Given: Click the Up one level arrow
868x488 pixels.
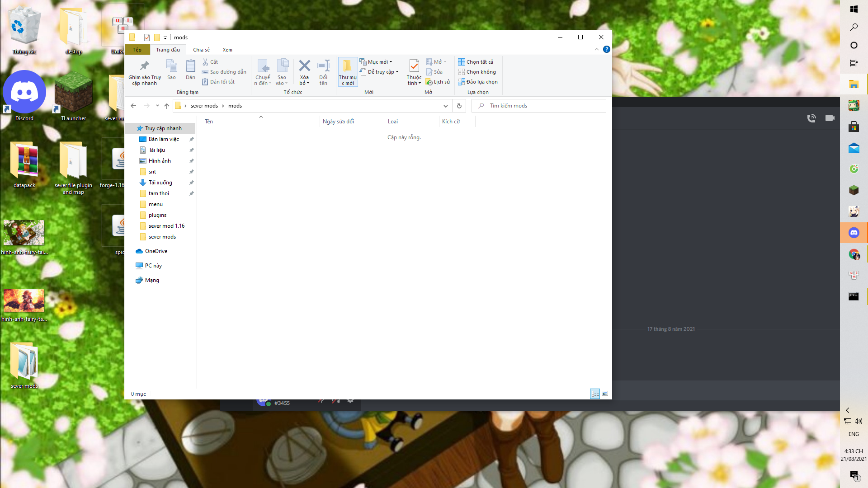Looking at the screenshot, I should pyautogui.click(x=167, y=106).
